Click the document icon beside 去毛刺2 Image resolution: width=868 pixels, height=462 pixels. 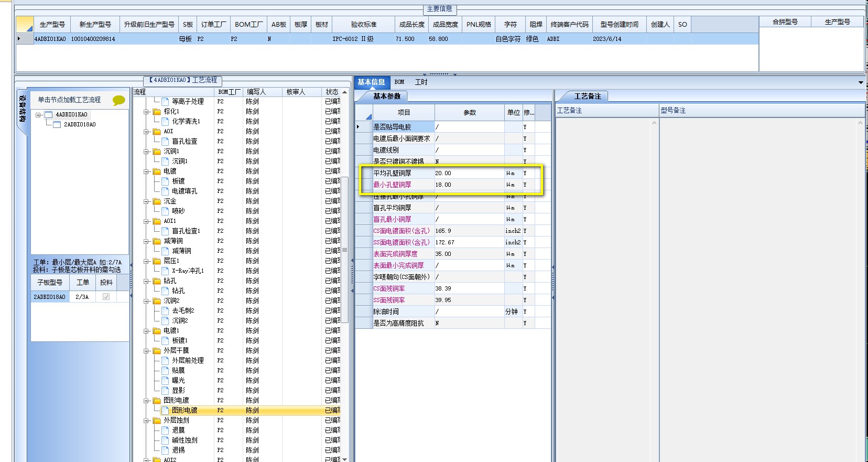pos(165,311)
